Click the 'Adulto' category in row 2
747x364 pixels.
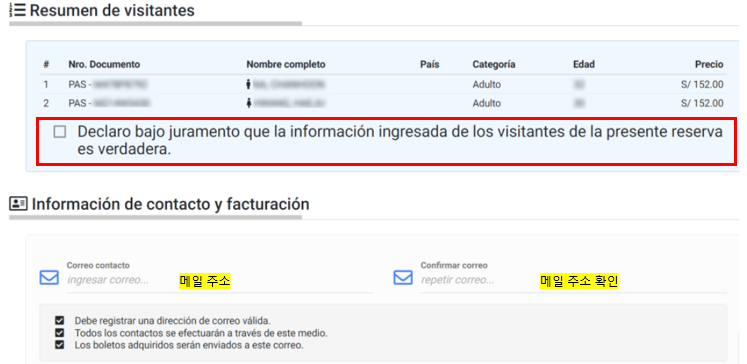pyautogui.click(x=487, y=103)
